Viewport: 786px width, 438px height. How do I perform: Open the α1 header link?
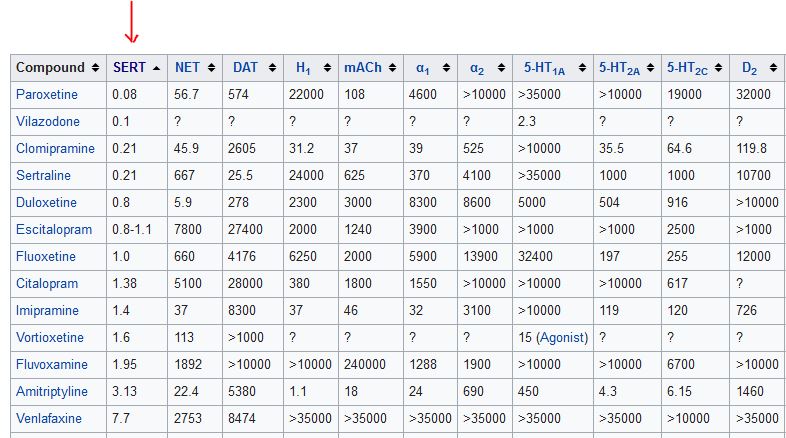423,69
